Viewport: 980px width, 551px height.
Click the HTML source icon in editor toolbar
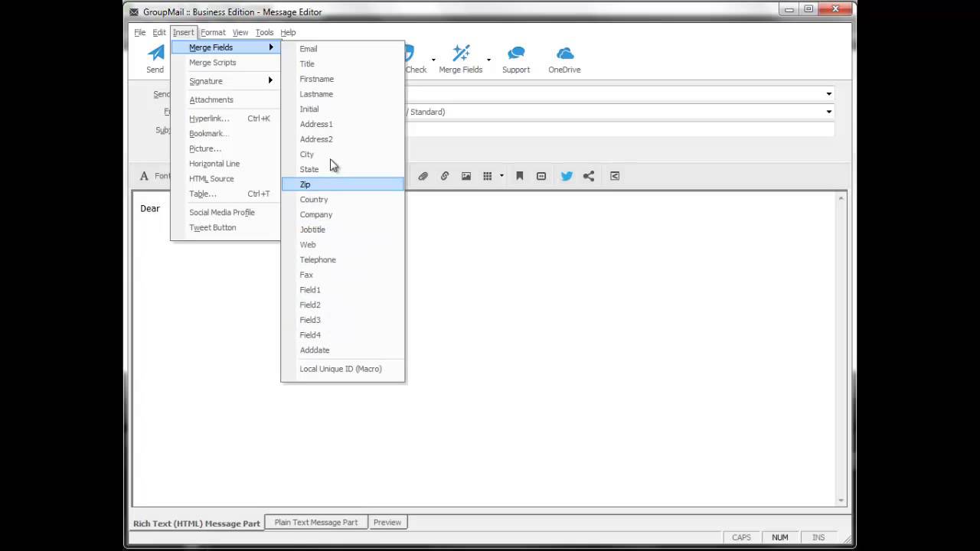click(615, 176)
